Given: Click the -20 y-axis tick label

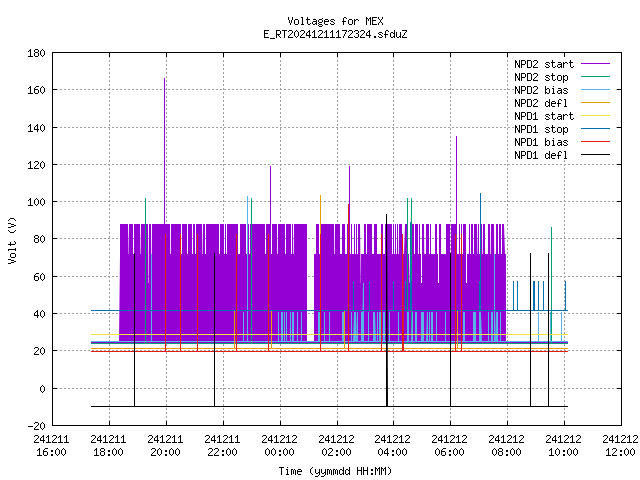Looking at the screenshot, I should pyautogui.click(x=36, y=426).
